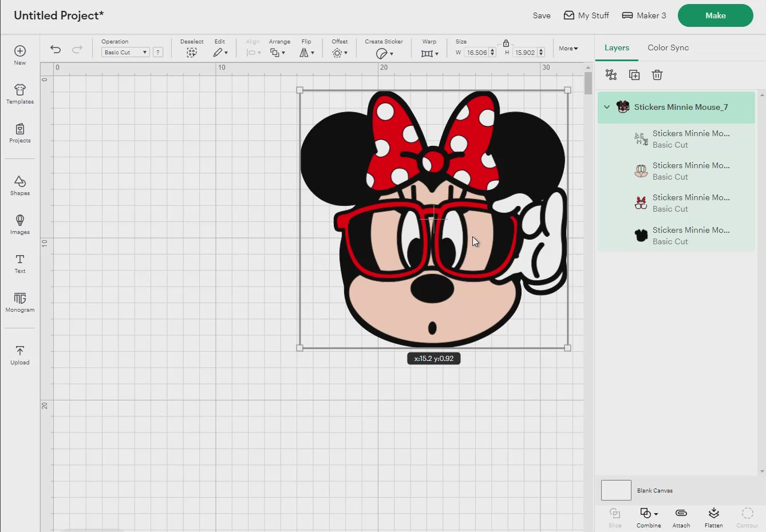Click the Ungroup layers icon
This screenshot has width=766, height=532.
tap(611, 75)
